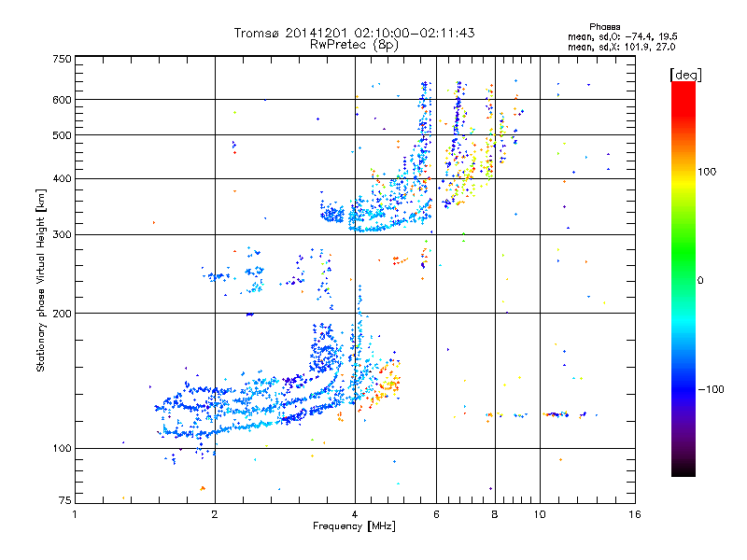Click the y-axis tick label '500'
Screen dimensions: 747x560
click(62, 135)
